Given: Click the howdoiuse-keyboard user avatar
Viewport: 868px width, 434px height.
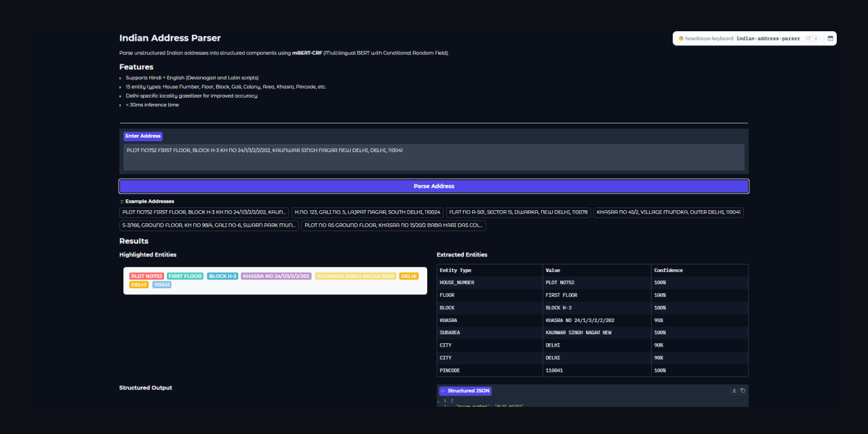Looking at the screenshot, I should (x=681, y=39).
